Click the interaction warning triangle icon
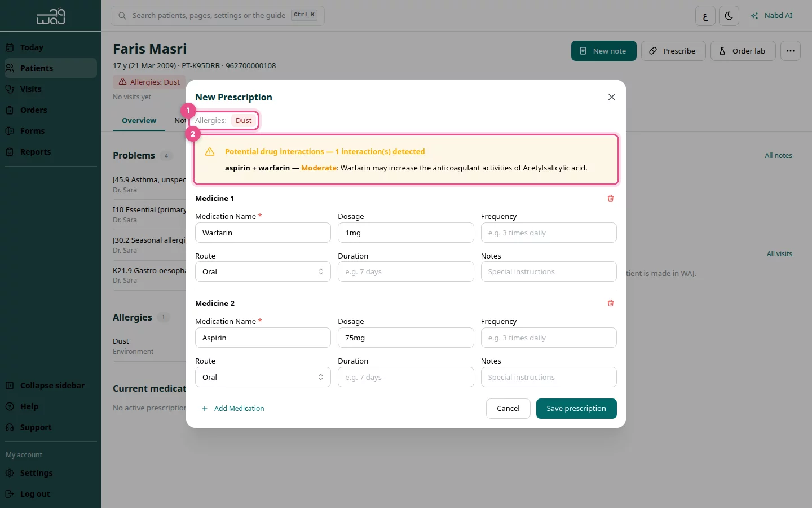Viewport: 812px width, 508px height. point(210,152)
